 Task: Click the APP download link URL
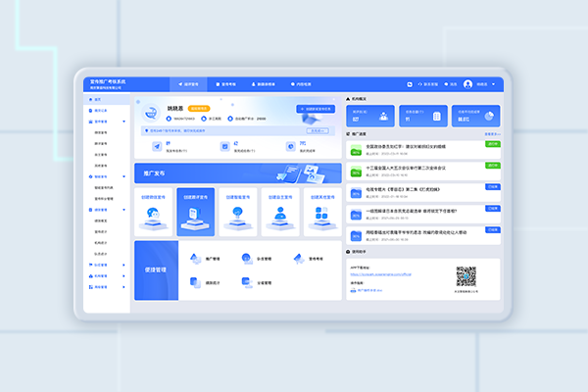coord(382,273)
